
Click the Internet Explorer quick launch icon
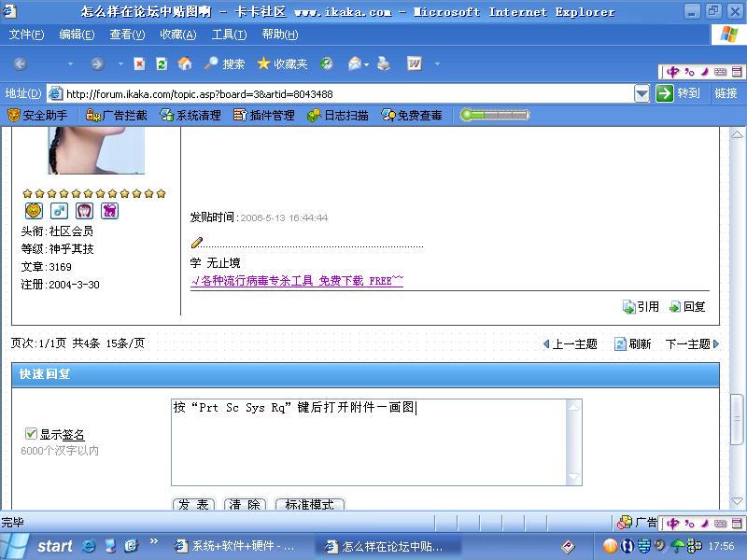click(89, 546)
